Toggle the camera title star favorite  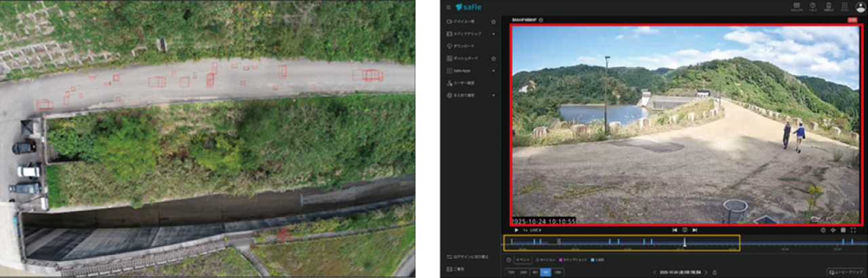(x=541, y=20)
